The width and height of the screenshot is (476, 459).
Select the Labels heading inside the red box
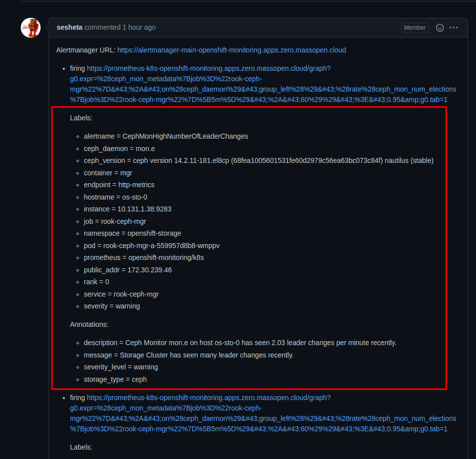click(79, 118)
